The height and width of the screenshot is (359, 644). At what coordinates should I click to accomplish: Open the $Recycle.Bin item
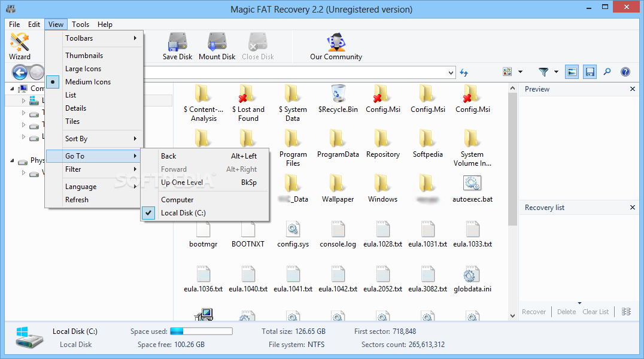(338, 99)
